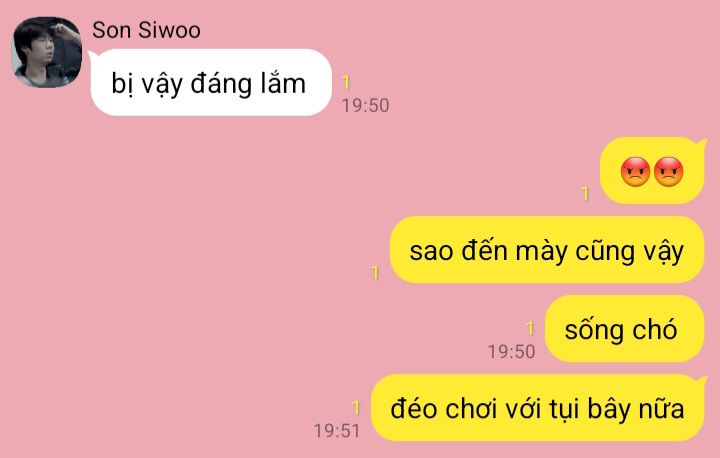The width and height of the screenshot is (720, 458).
Task: Select the message bubble 'bị vậy đáng lắm'
Action: (211, 83)
